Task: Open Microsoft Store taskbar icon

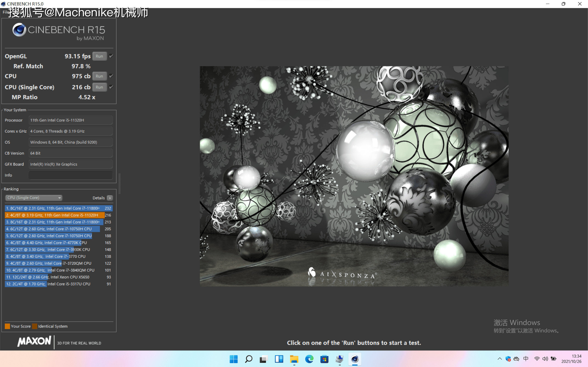Action: pyautogui.click(x=324, y=359)
